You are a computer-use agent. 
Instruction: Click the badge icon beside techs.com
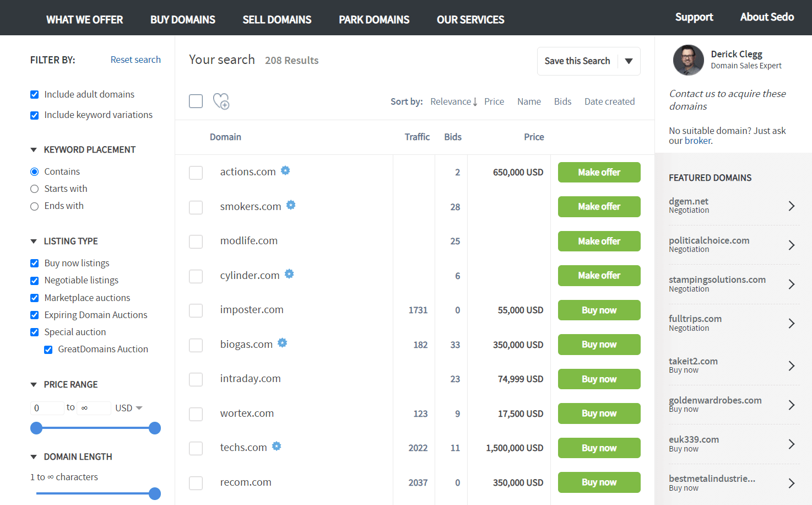click(277, 445)
